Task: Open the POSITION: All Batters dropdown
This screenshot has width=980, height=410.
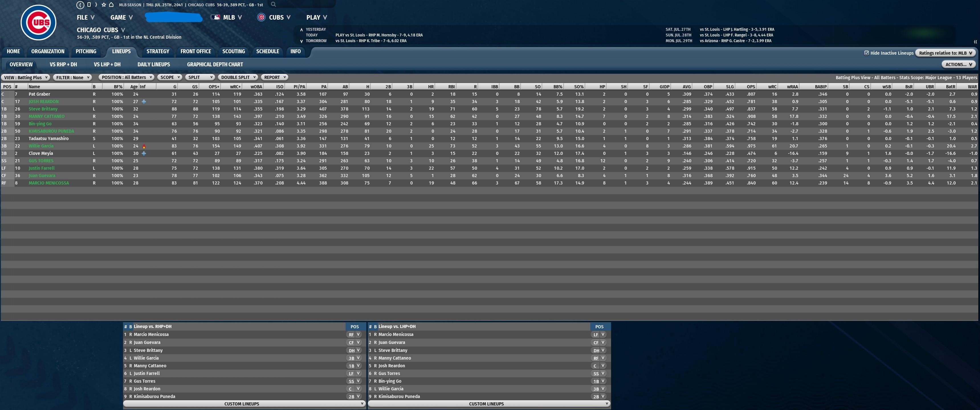Action: (x=127, y=77)
